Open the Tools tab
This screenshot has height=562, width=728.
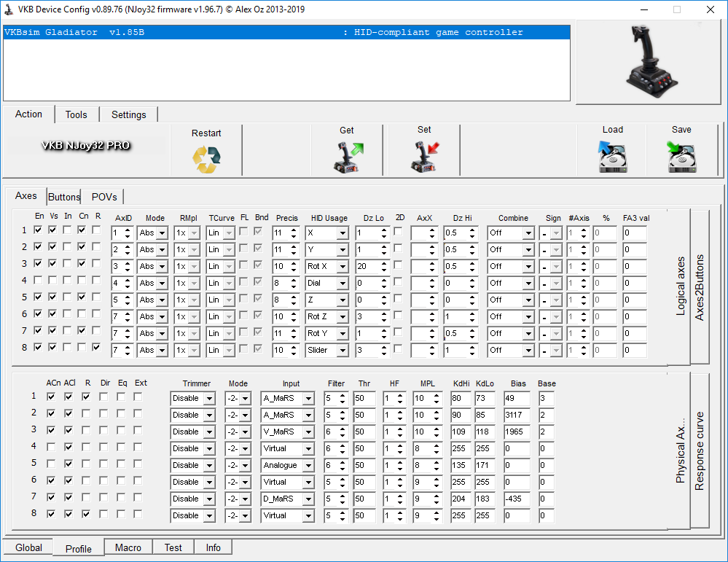(76, 114)
